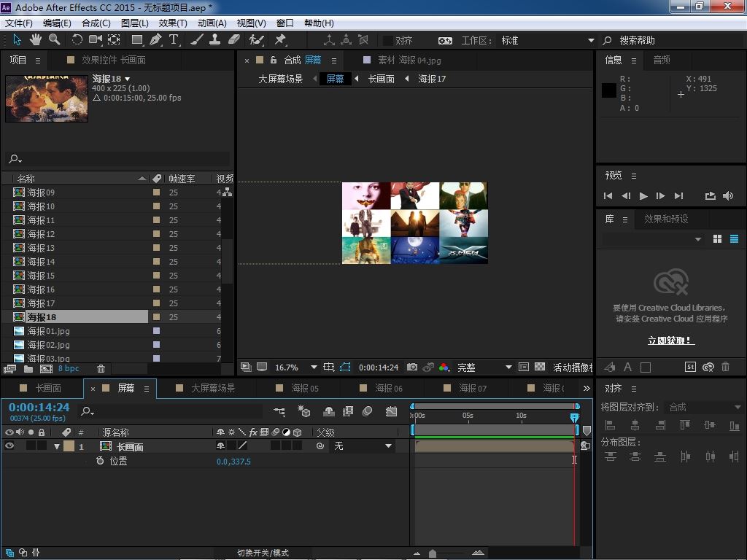Hide the 长画面 layer with eye icon
Screen dimensions: 747x560
pos(9,446)
